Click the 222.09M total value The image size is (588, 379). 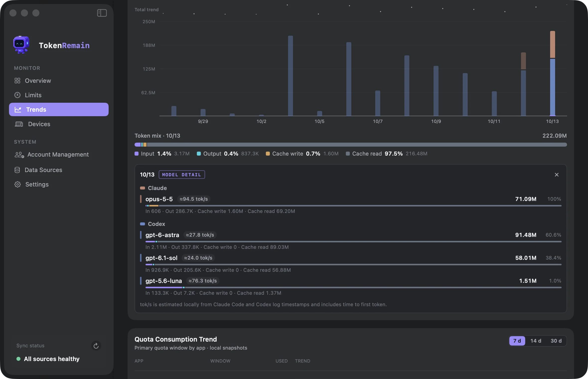coord(554,136)
